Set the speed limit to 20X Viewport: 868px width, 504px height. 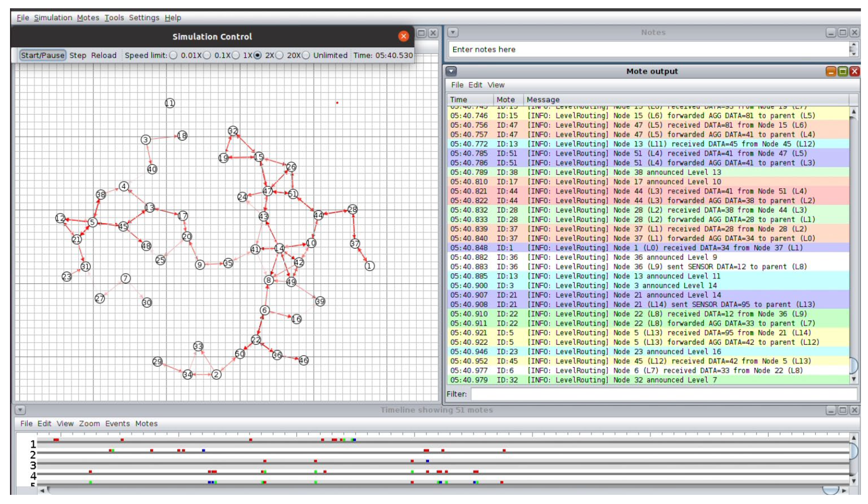pyautogui.click(x=280, y=55)
